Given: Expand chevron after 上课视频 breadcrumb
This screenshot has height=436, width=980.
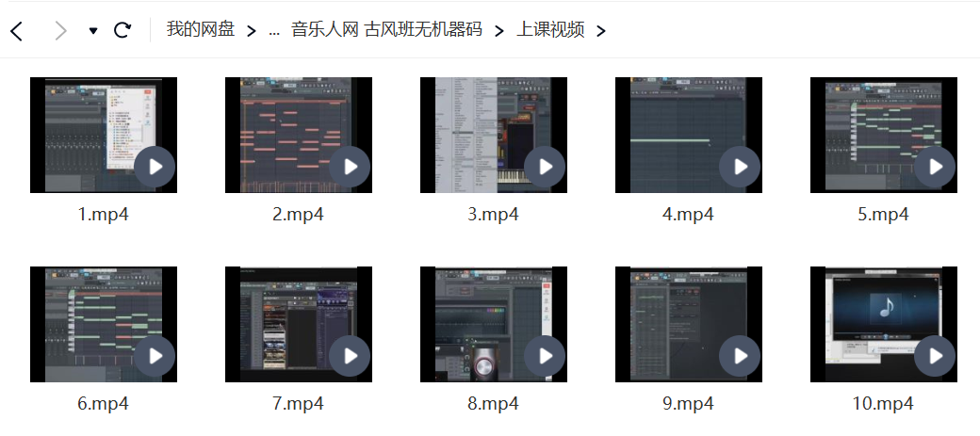Looking at the screenshot, I should click(x=600, y=31).
